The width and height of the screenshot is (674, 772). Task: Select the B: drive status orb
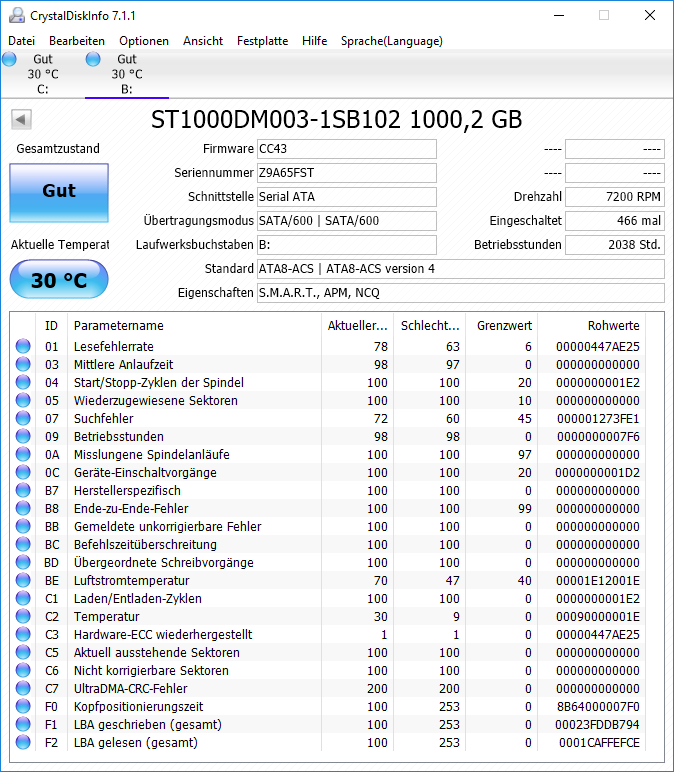pos(93,59)
